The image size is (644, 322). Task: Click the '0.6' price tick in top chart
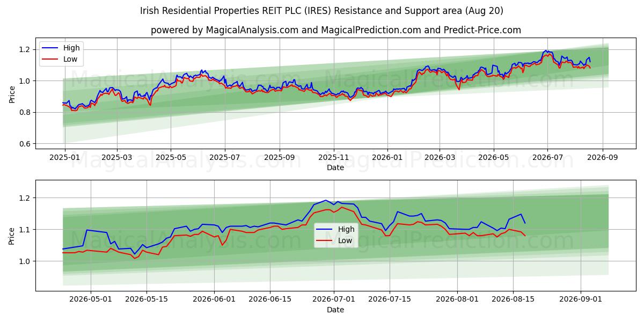[x=26, y=144]
